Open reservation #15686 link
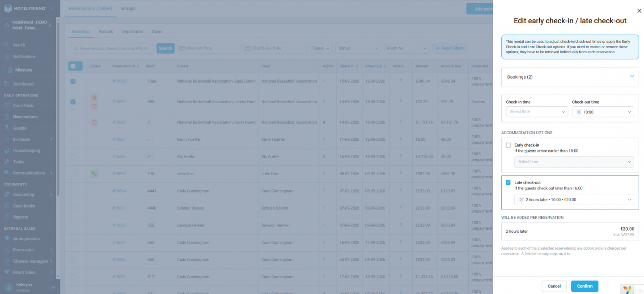This screenshot has height=294, width=644. click(119, 157)
